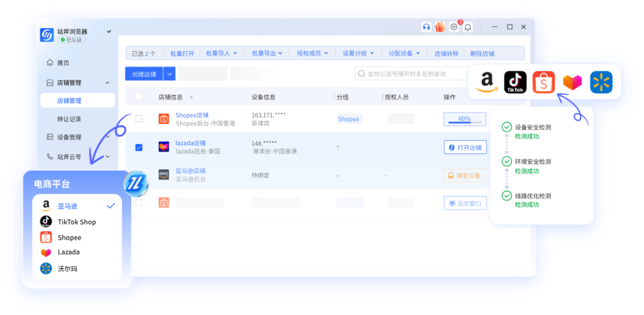Image resolution: width=644 pixels, height=315 pixels.
Task: Click the 线路优化检测 green check icon
Action: click(x=506, y=196)
